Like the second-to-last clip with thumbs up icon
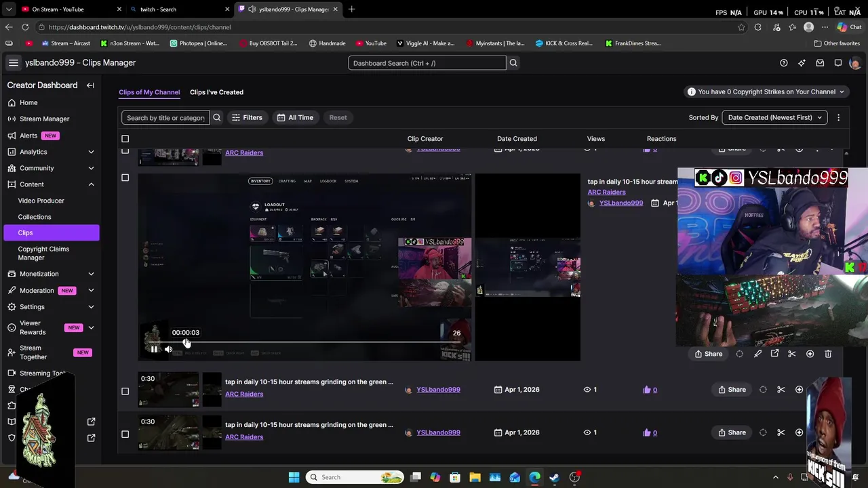 (646, 390)
